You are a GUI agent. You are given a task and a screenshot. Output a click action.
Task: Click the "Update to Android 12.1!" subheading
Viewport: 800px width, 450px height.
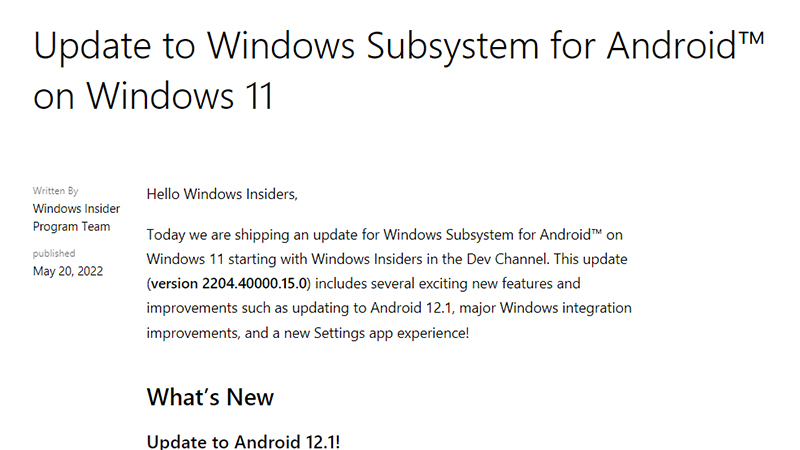pyautogui.click(x=244, y=441)
